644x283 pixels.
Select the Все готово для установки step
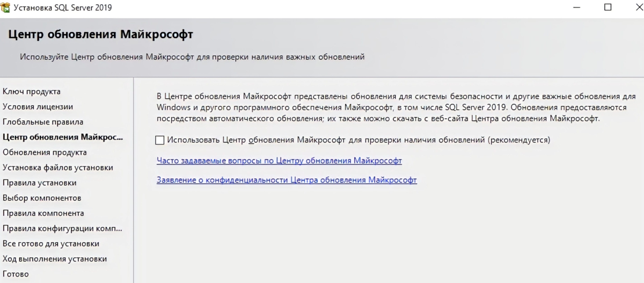click(x=51, y=244)
